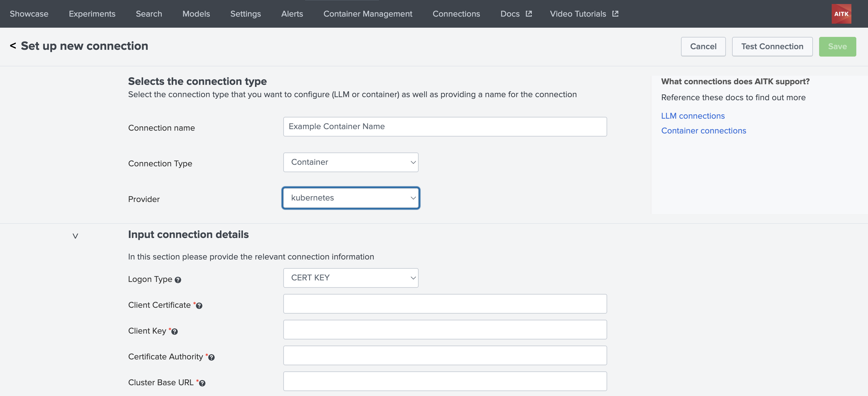Click the Cancel button

[x=703, y=46]
